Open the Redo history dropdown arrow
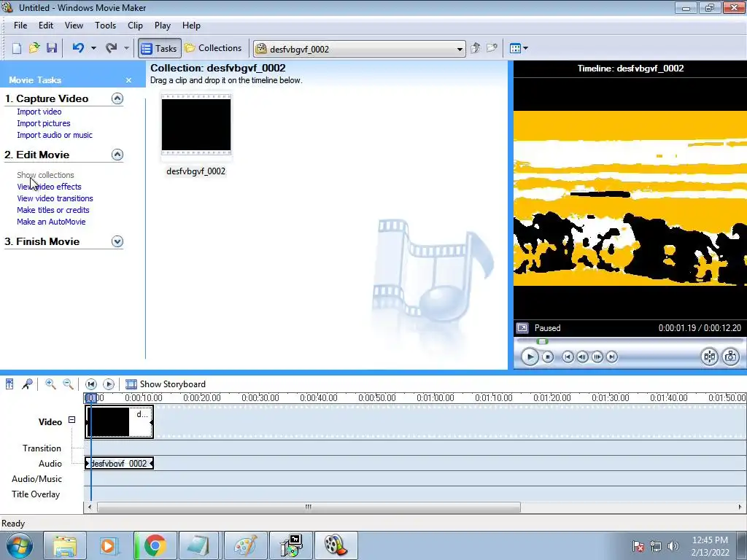The width and height of the screenshot is (747, 560). click(x=126, y=48)
